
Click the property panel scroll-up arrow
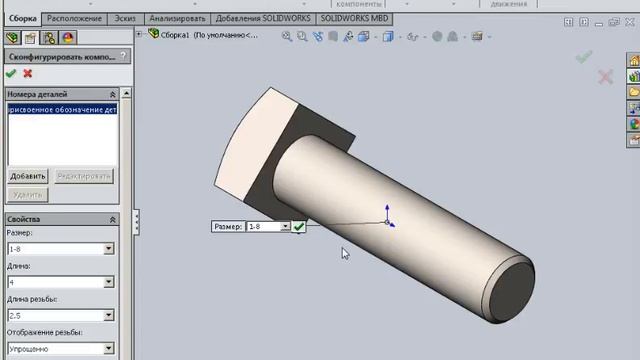click(127, 93)
